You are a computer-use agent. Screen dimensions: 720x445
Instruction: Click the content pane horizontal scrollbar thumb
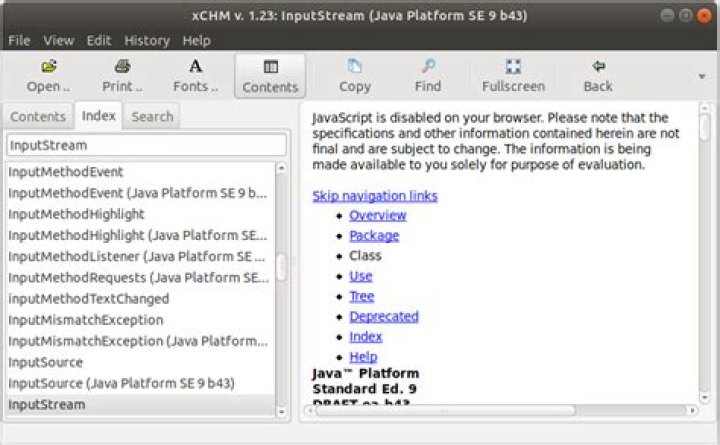pos(445,410)
